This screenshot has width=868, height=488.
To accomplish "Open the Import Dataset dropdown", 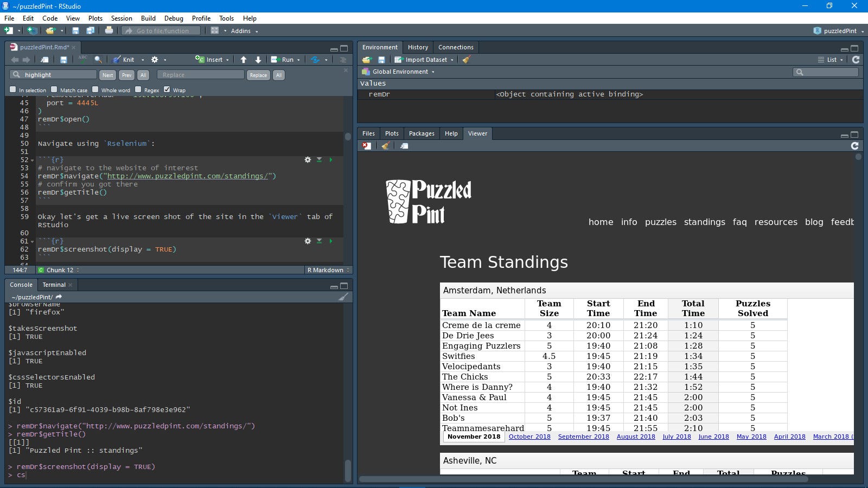I will pos(424,60).
